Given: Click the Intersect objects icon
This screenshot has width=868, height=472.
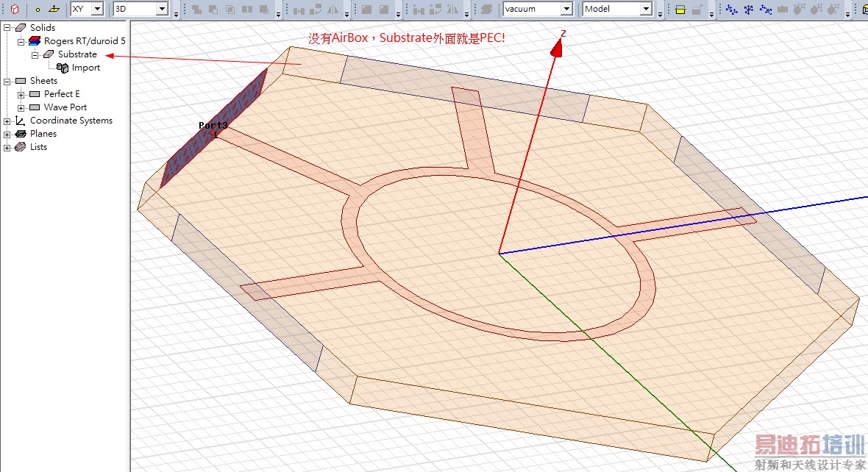Looking at the screenshot, I should click(230, 10).
